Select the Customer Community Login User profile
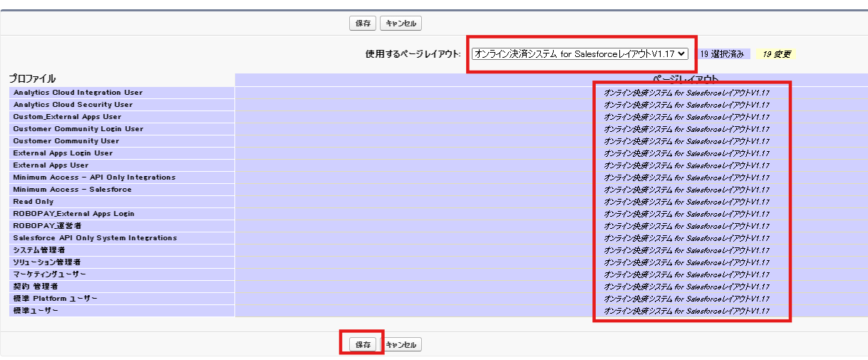The width and height of the screenshot is (868, 360). [x=78, y=129]
